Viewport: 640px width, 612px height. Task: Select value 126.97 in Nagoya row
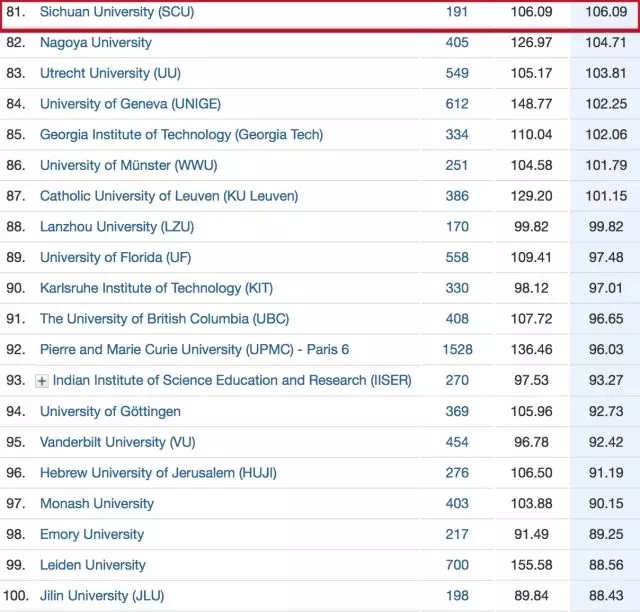coord(531,42)
